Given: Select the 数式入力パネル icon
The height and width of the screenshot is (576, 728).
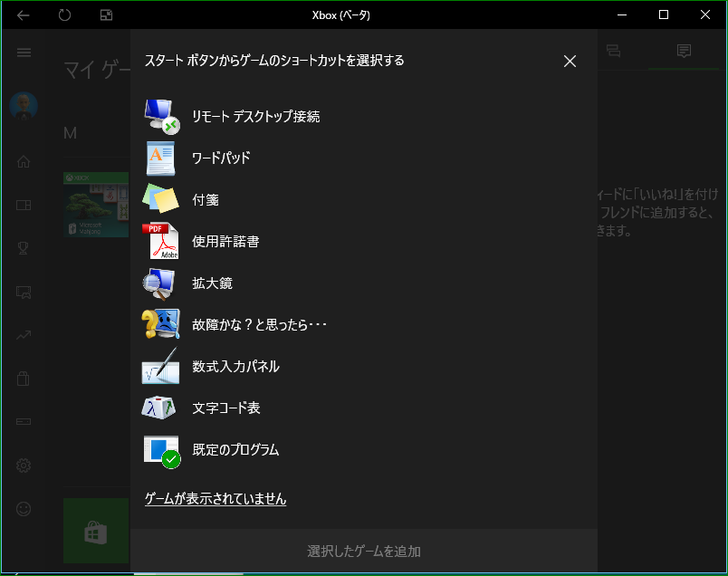Looking at the screenshot, I should pos(160,366).
